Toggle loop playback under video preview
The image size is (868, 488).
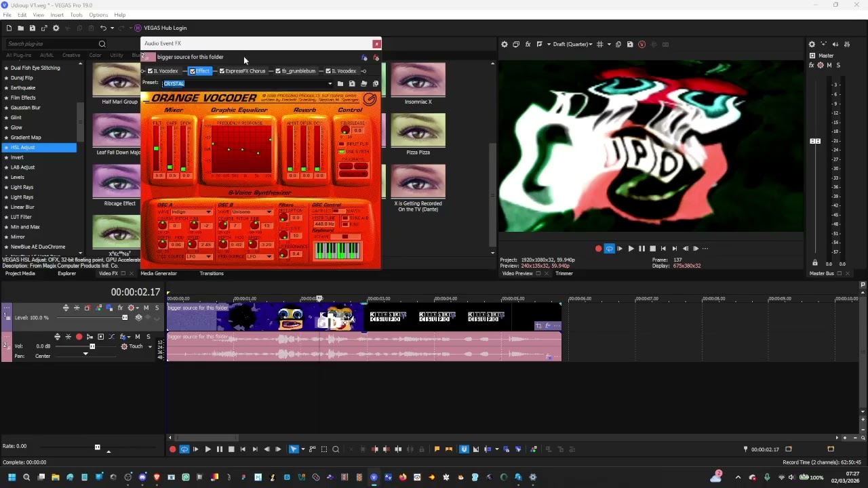pos(609,249)
